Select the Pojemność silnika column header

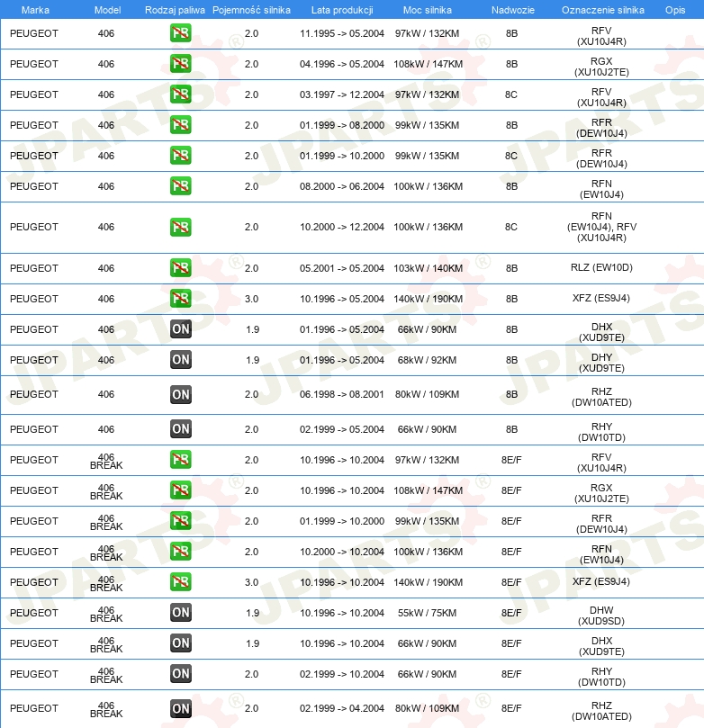point(251,10)
